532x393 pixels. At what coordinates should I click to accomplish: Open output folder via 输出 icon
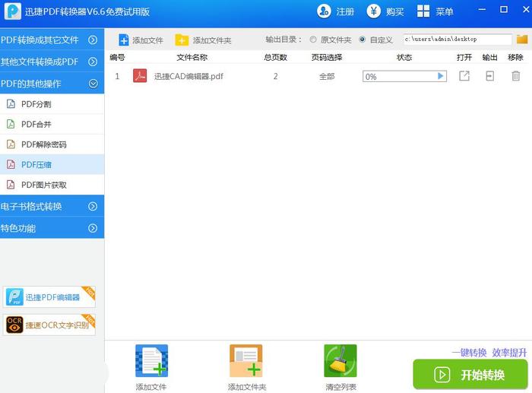point(489,76)
